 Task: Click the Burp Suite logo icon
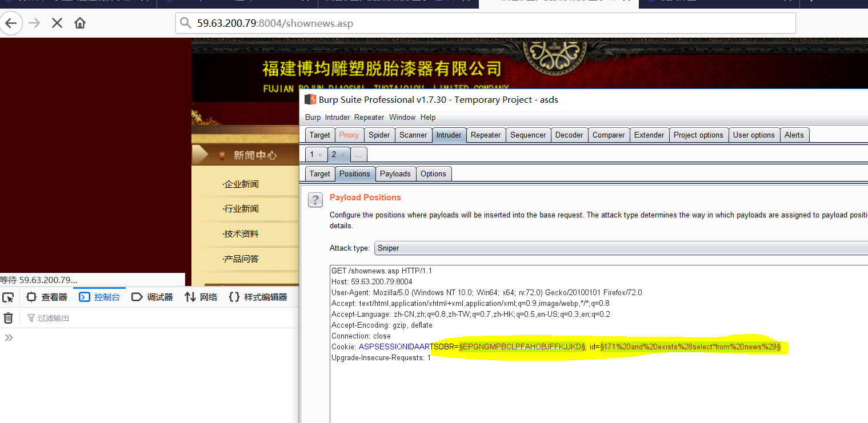[x=310, y=99]
